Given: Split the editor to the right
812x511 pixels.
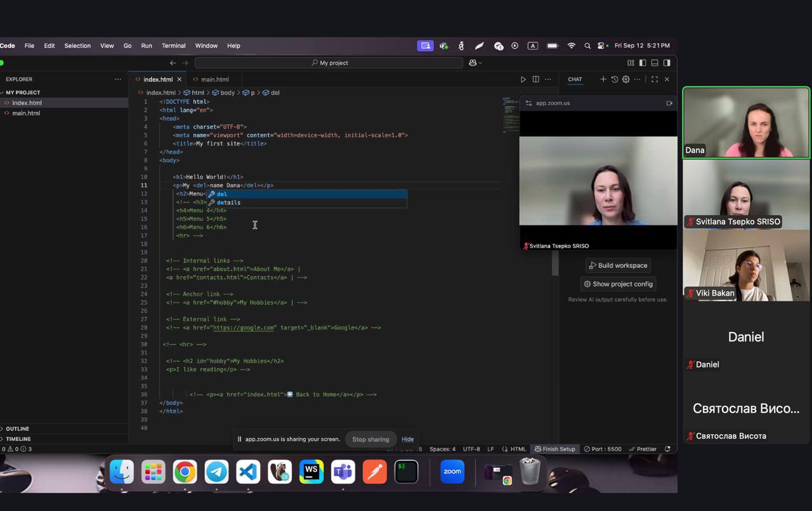Looking at the screenshot, I should click(535, 79).
